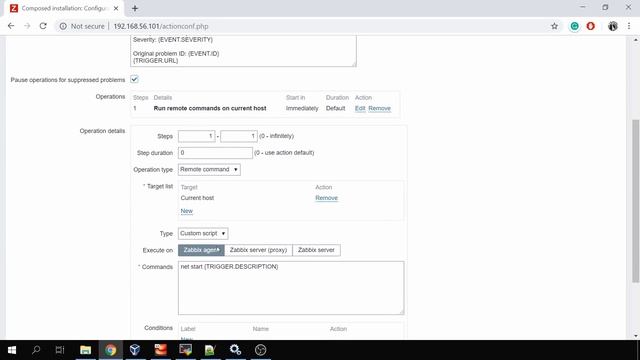640x360 pixels.
Task: Remove the Run remote commands operation
Action: click(x=380, y=108)
